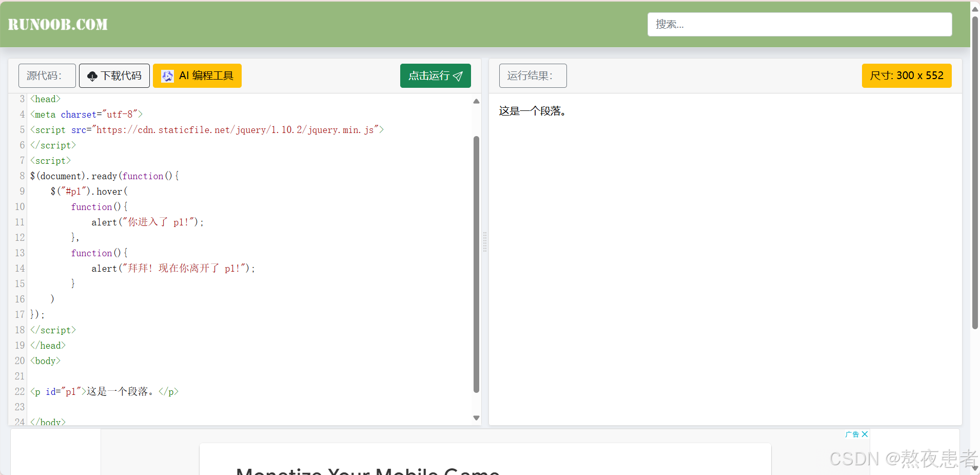Click the }); on line 17
Viewport: 980px width, 475px height.
click(37, 315)
